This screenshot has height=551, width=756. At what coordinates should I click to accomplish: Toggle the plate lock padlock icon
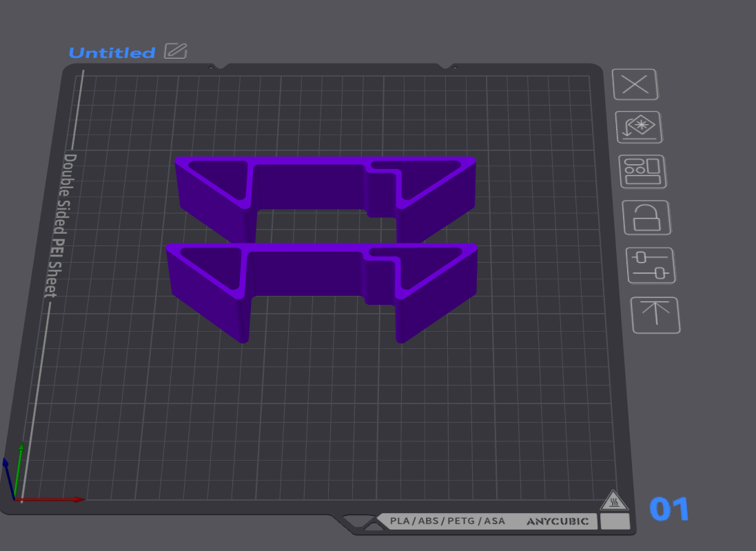click(646, 218)
